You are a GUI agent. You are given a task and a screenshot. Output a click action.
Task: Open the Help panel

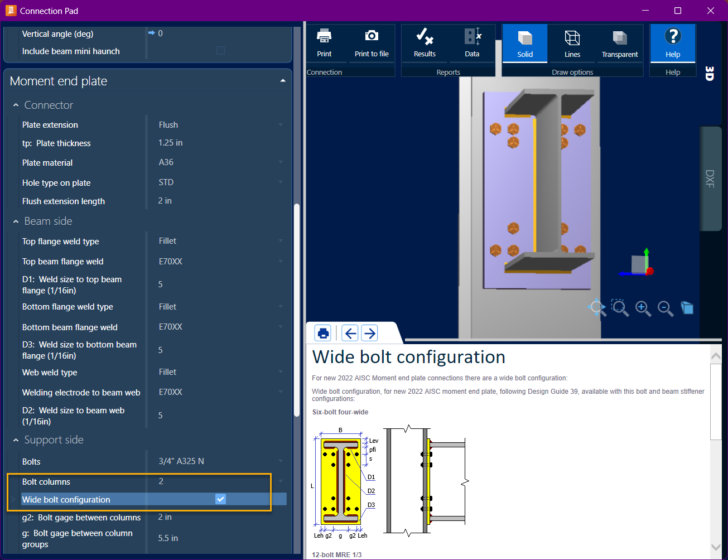click(x=672, y=42)
